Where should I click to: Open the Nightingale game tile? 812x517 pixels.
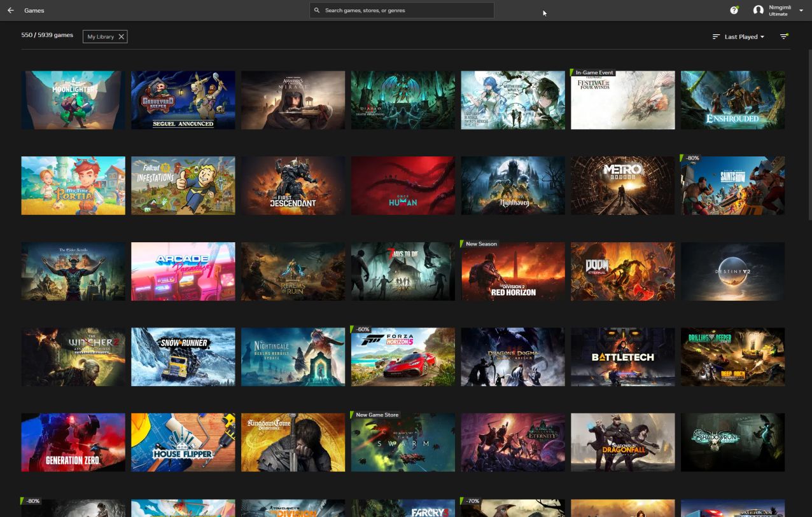click(x=293, y=357)
